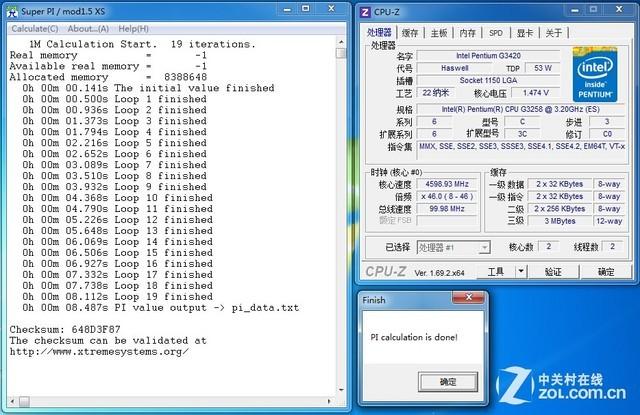
Task: Click the '53 W' TDP value
Action: [x=542, y=68]
